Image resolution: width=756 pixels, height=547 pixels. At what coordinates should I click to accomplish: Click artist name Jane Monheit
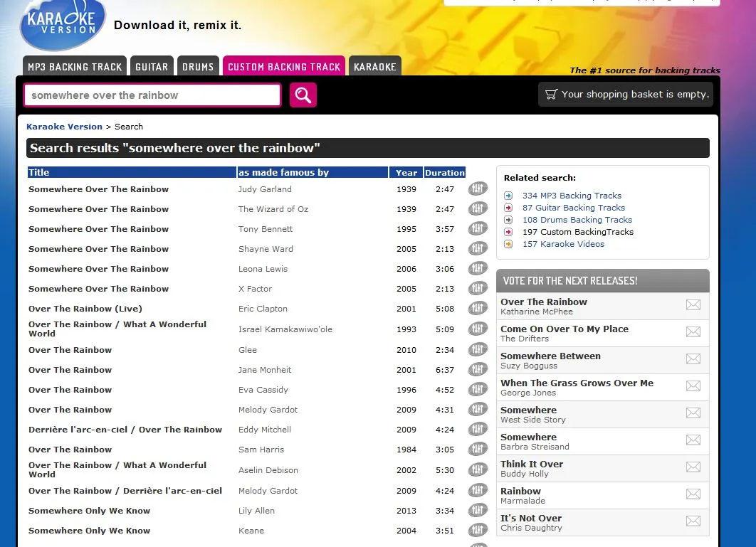[265, 370]
